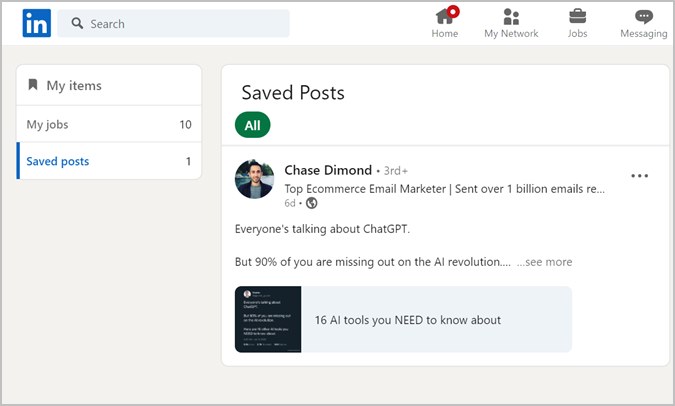
Task: Click the My items bookmark icon
Action: point(33,85)
